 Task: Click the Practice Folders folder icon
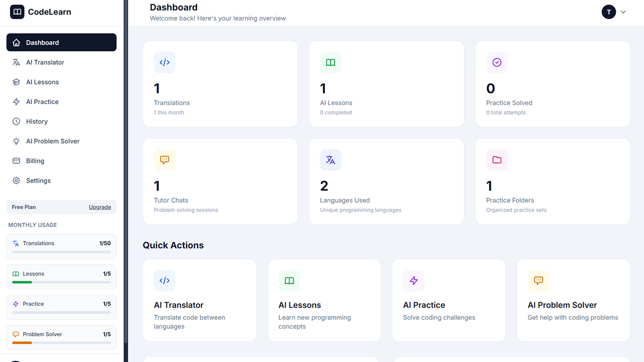[x=497, y=160]
